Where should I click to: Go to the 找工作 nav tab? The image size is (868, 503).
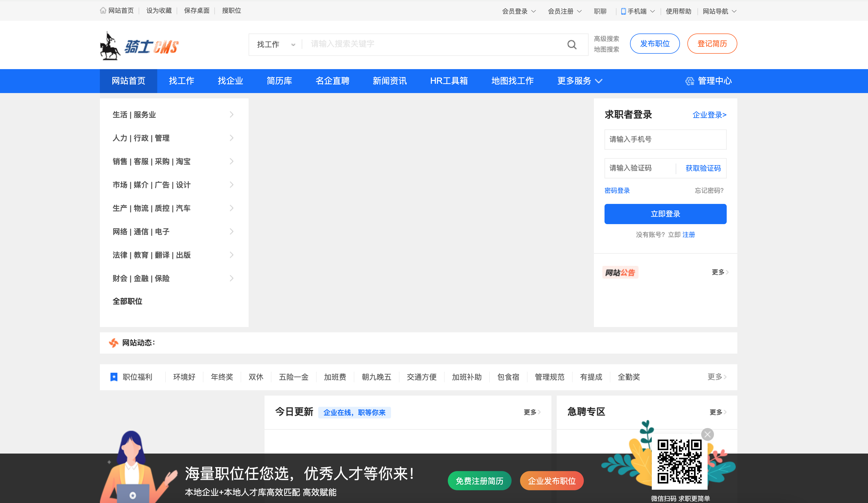(181, 81)
